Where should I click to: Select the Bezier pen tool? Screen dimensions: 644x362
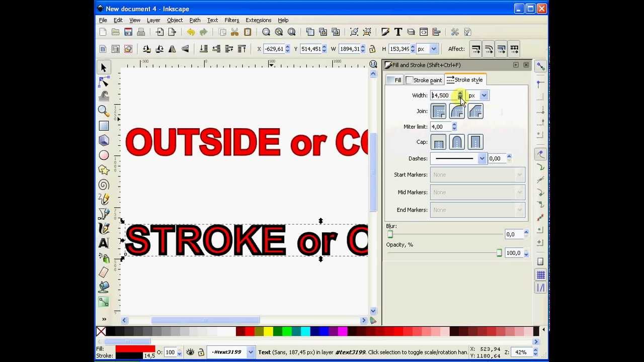point(104,214)
